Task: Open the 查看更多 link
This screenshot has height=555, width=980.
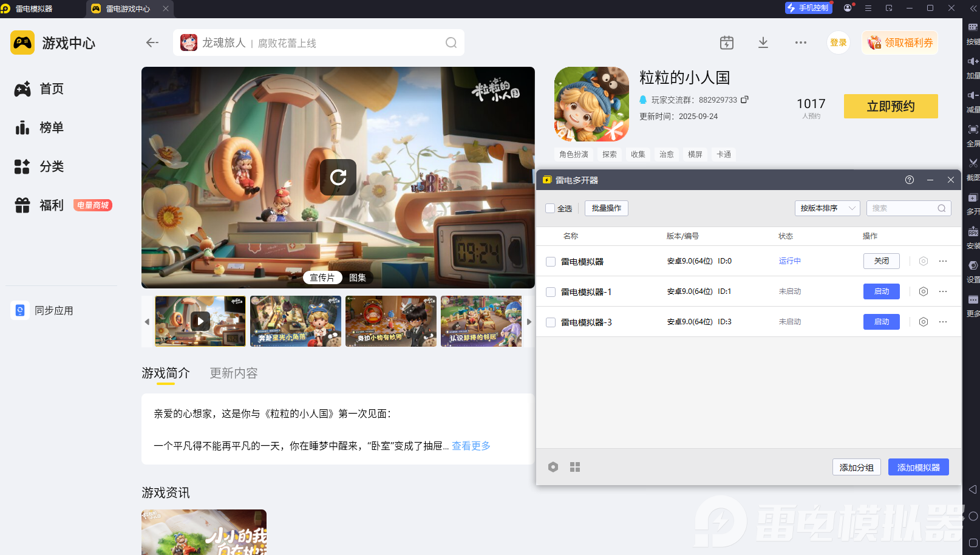Action: click(x=471, y=446)
